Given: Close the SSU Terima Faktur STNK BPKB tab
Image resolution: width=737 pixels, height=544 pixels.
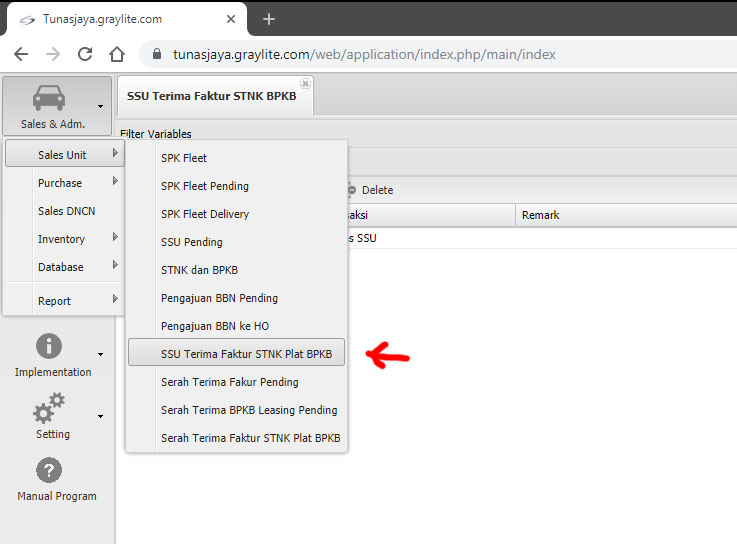Looking at the screenshot, I should pos(305,84).
